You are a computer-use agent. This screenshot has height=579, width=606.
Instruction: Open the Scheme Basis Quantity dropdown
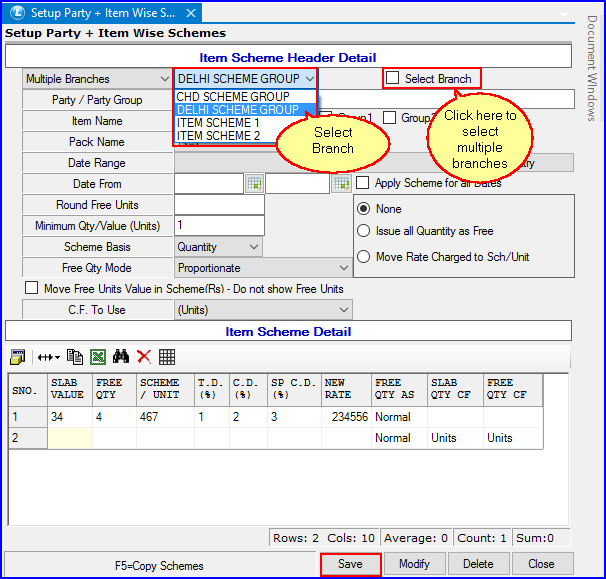[x=254, y=247]
